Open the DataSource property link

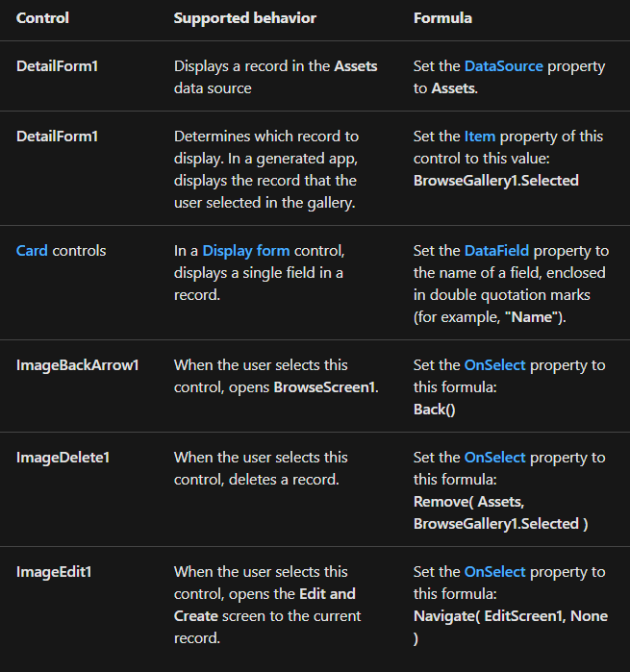click(x=503, y=66)
